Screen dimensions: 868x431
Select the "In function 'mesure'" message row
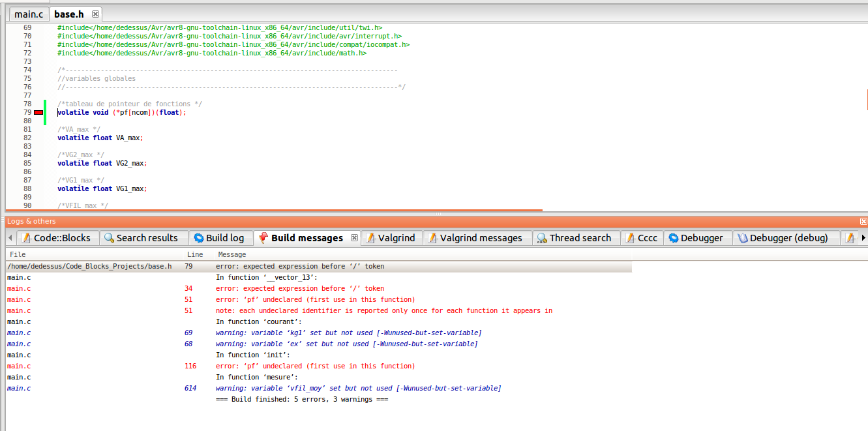coord(319,377)
